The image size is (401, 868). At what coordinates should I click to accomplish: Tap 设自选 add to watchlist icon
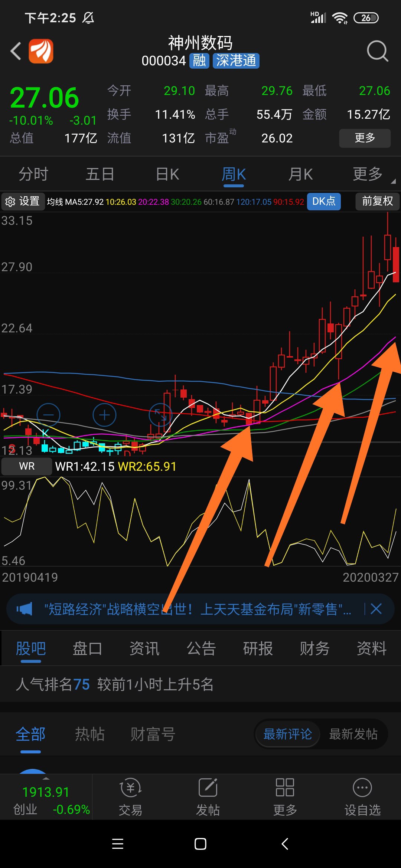pyautogui.click(x=362, y=797)
